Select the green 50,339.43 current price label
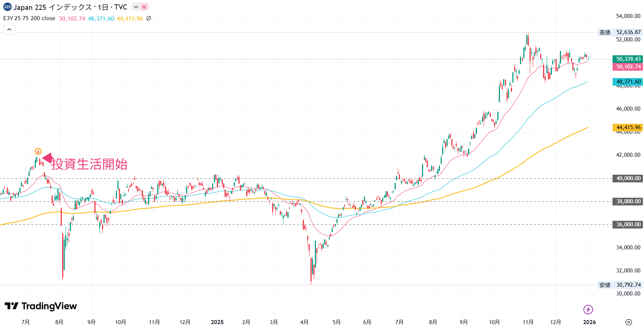Screen dimensions: 644x327 [628, 59]
